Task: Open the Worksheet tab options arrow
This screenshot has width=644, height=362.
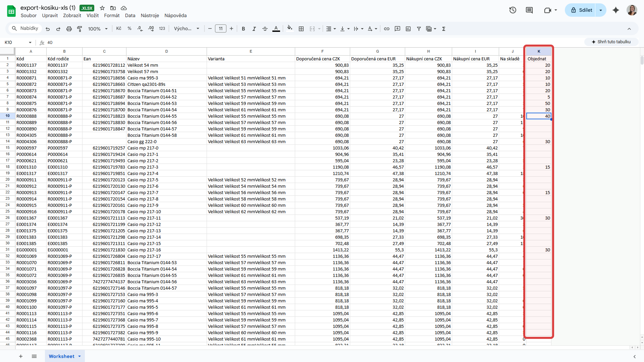Action: [79, 356]
